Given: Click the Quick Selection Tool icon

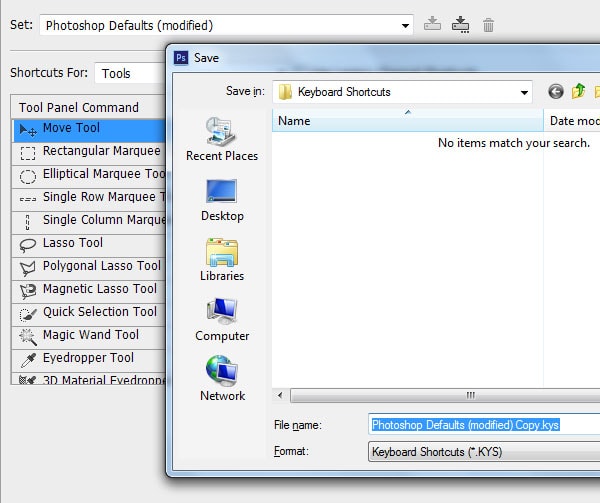Looking at the screenshot, I should [x=28, y=314].
